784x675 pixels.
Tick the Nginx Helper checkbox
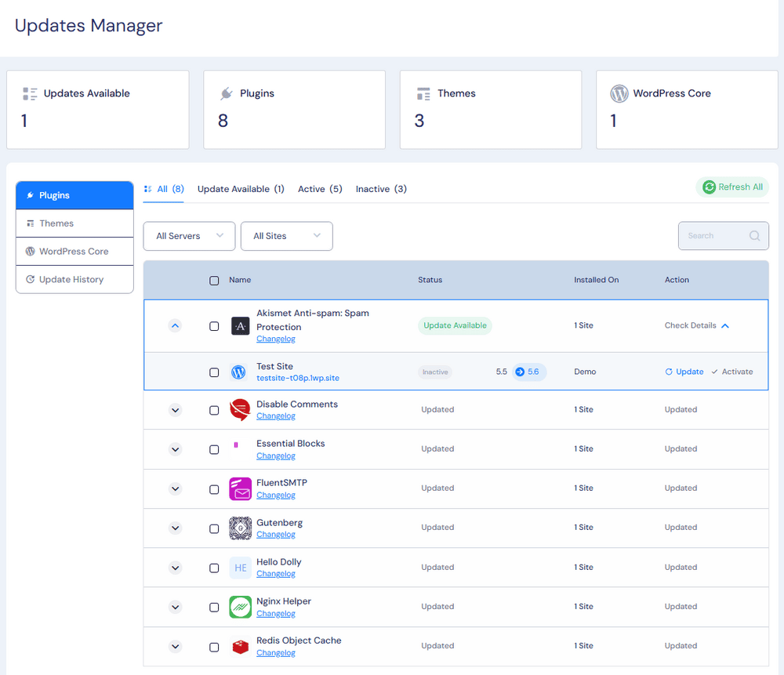[x=214, y=607]
